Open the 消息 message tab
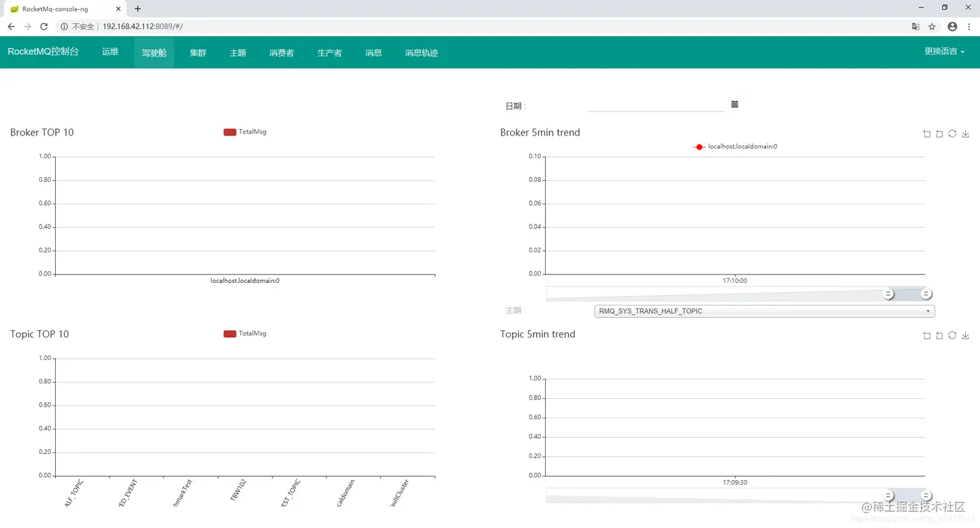980x528 pixels. click(373, 53)
